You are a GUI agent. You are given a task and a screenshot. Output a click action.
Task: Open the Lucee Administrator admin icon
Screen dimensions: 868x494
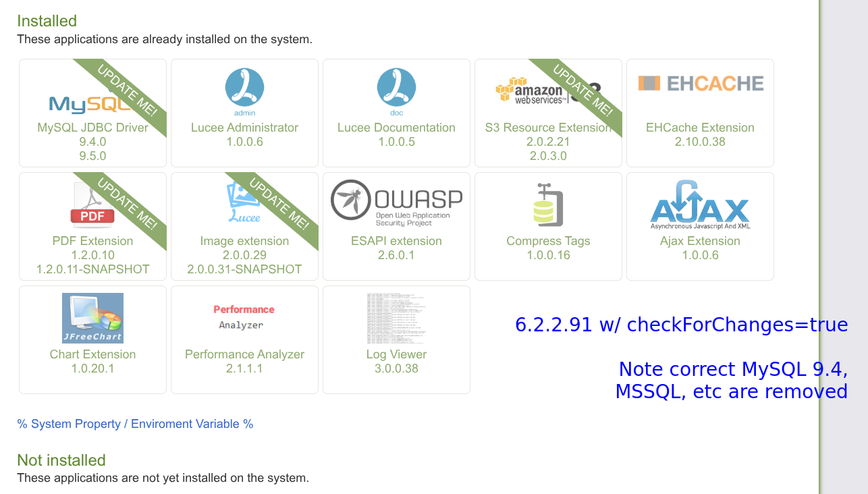[244, 91]
